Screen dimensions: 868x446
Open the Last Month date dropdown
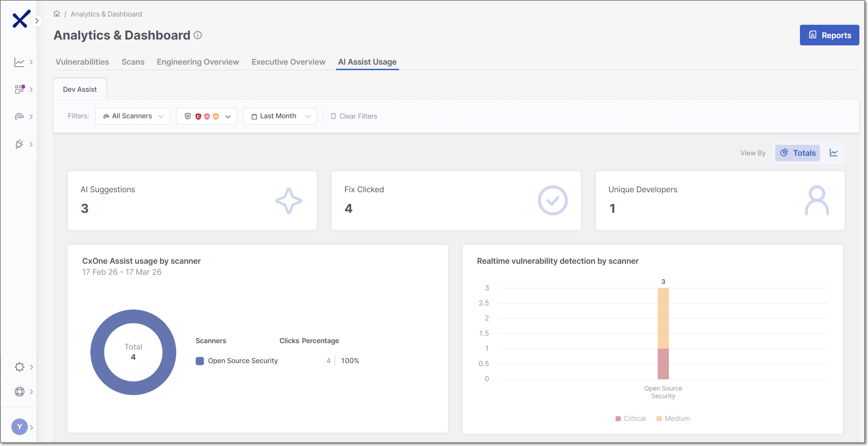pos(280,116)
